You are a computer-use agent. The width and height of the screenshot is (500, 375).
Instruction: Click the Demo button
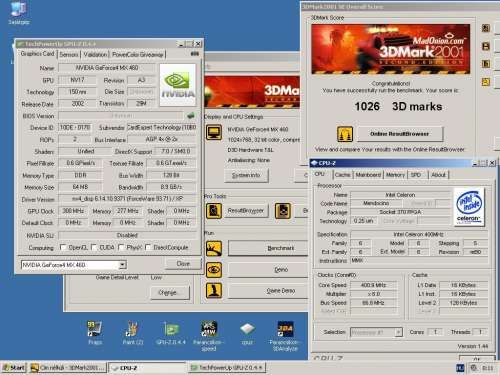(269, 270)
